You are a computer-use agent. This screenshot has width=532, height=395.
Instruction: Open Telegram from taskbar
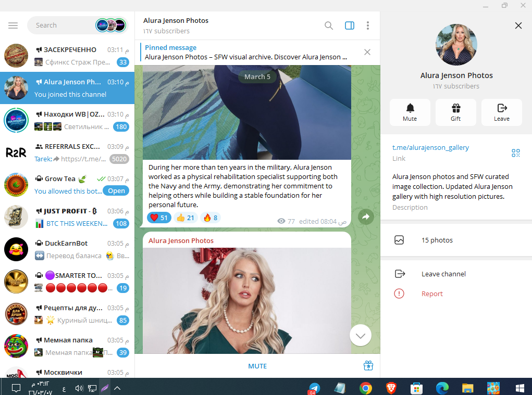[314, 388]
